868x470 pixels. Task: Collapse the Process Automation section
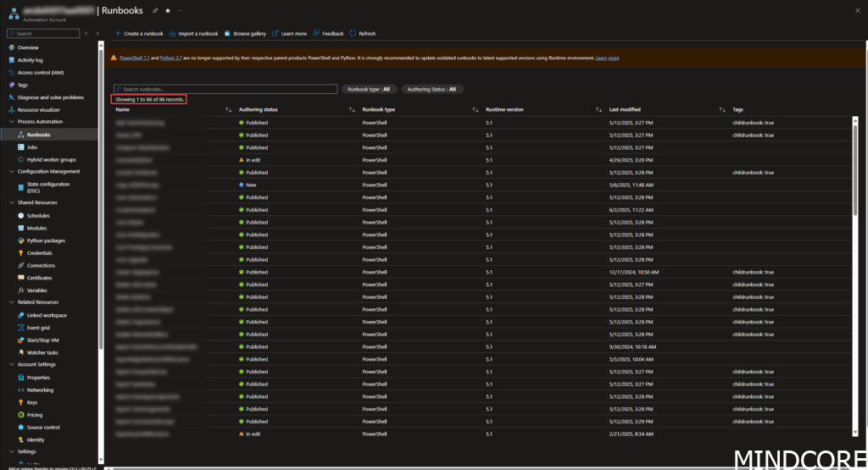pos(11,122)
